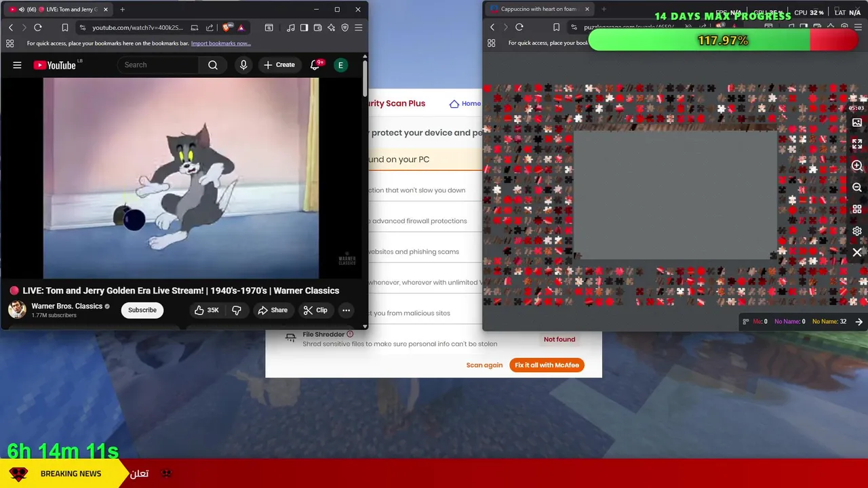868x488 pixels.
Task: Open Brave Shields lion icon
Action: coord(226,28)
